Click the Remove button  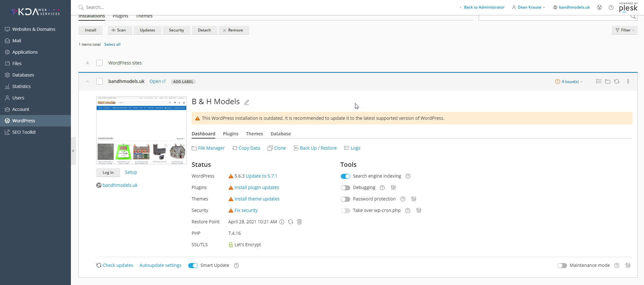pos(234,30)
